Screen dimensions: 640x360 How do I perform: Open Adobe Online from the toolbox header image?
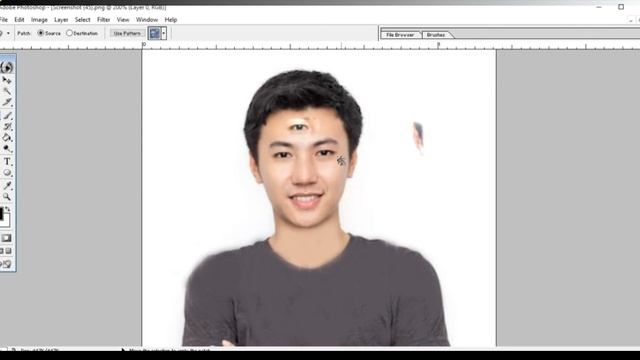(x=7, y=67)
